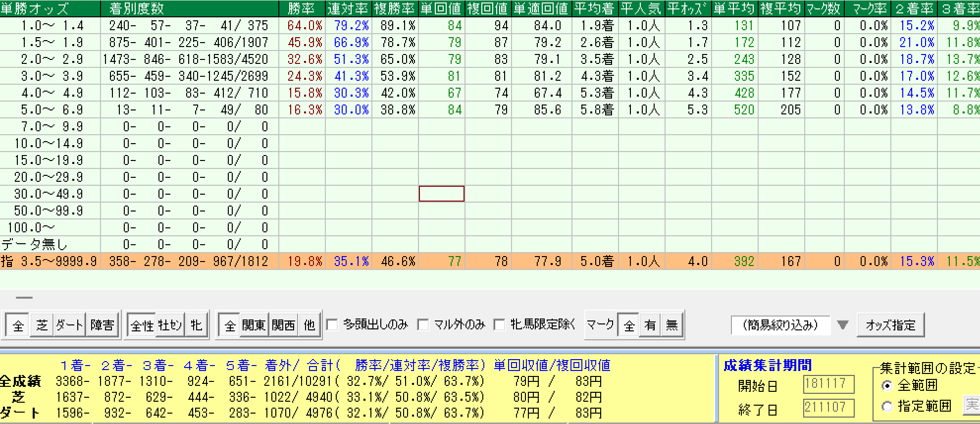The height and width of the screenshot is (424, 980).
Task: Sort by the 2着率 column header
Action: (x=914, y=8)
